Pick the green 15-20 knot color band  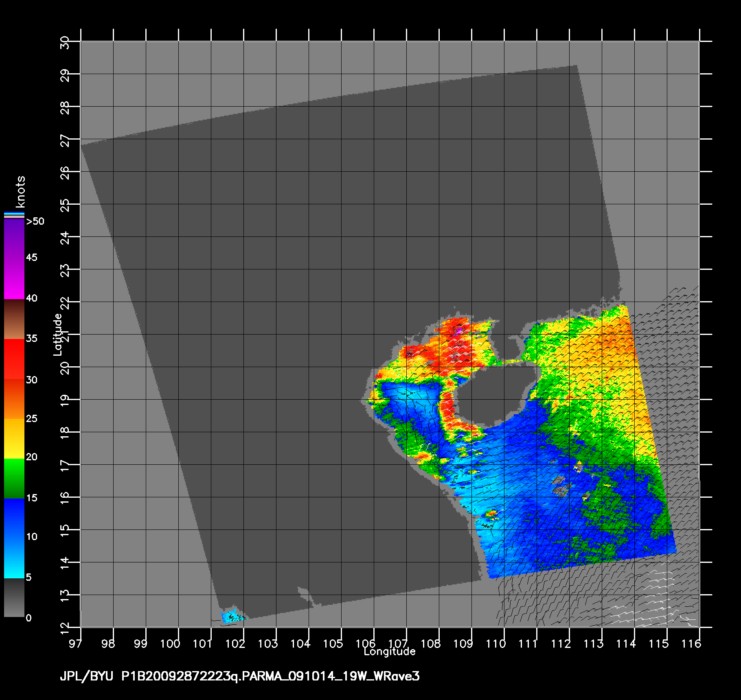coord(14,479)
